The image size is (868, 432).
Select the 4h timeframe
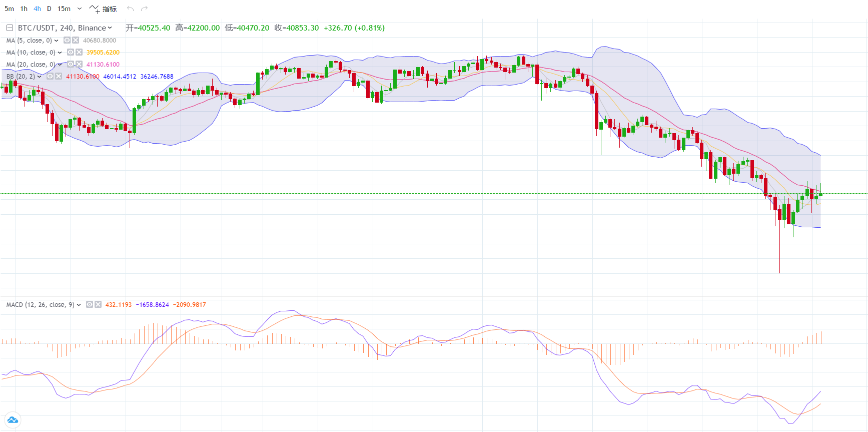(x=38, y=9)
